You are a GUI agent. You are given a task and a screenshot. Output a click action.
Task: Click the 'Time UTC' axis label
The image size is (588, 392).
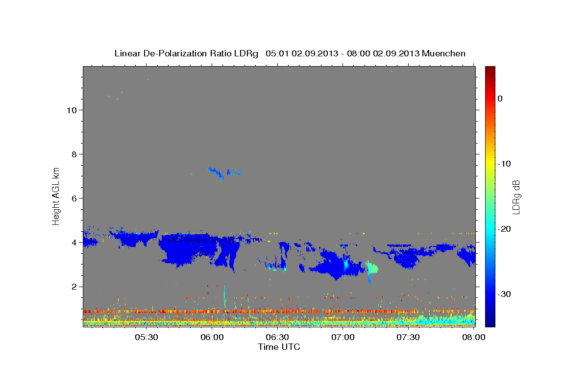tap(279, 347)
